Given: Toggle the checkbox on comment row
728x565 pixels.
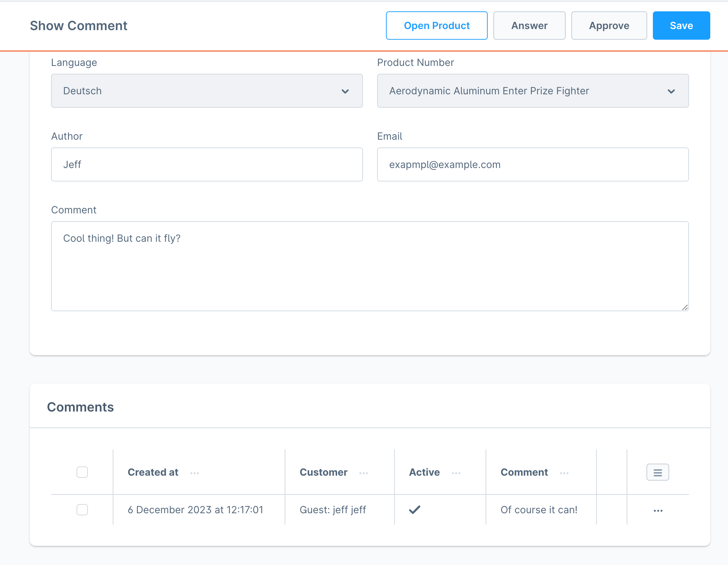Looking at the screenshot, I should pyautogui.click(x=82, y=510).
